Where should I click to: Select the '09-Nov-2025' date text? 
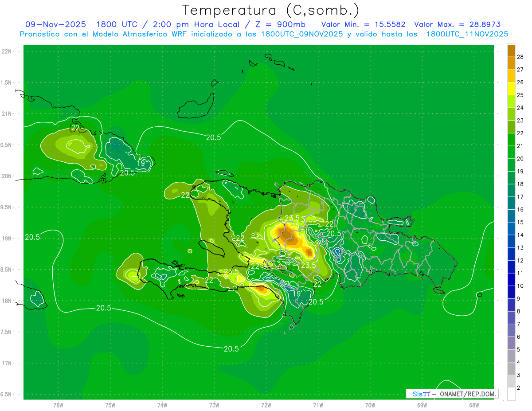(x=55, y=24)
